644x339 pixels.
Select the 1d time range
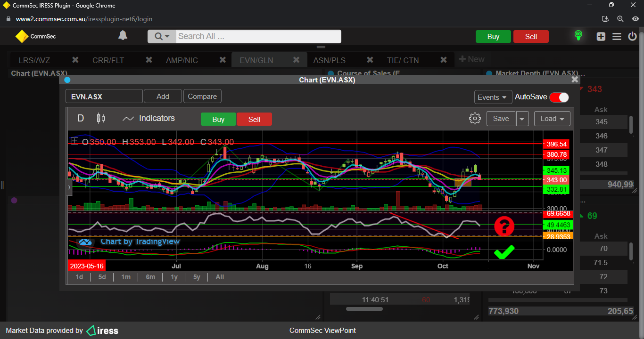tap(79, 277)
